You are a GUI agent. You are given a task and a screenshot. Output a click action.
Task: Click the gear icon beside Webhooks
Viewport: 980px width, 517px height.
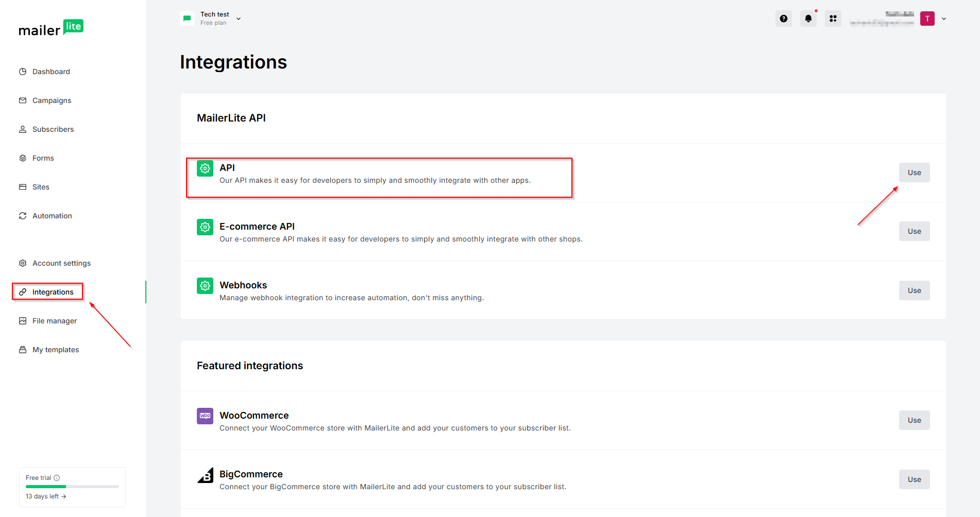(x=205, y=286)
